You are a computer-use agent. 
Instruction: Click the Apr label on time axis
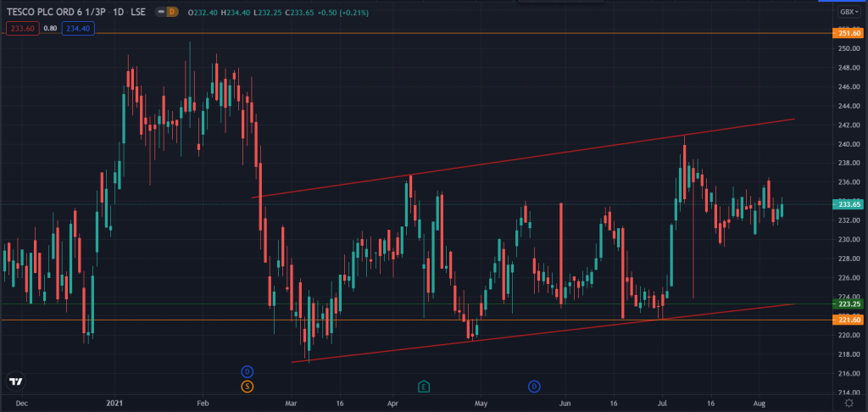[x=393, y=404]
